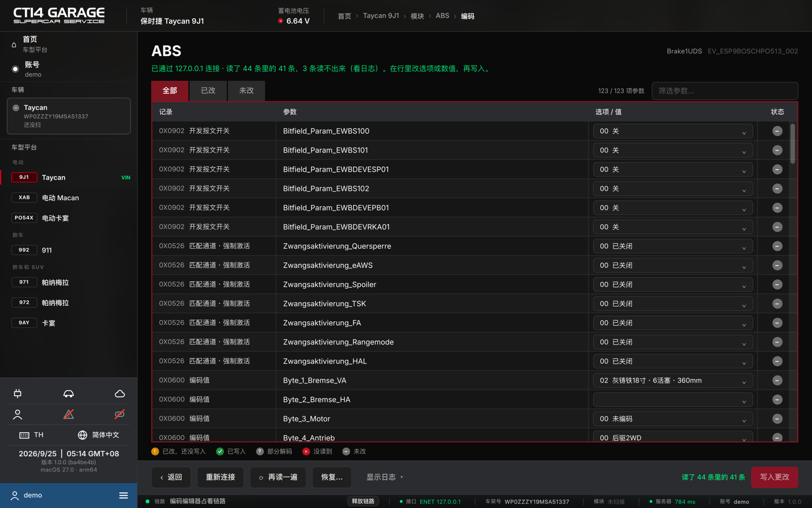
Task: Click the 恢复... restore button
Action: 332,477
